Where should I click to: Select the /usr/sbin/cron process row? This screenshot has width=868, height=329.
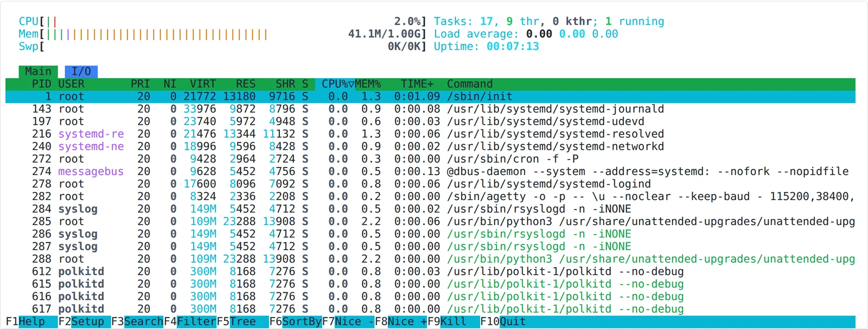[x=430, y=159]
